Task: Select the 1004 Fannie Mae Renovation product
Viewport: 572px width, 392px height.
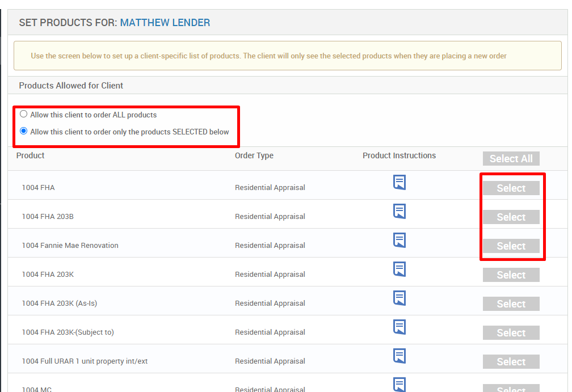Action: click(x=511, y=246)
